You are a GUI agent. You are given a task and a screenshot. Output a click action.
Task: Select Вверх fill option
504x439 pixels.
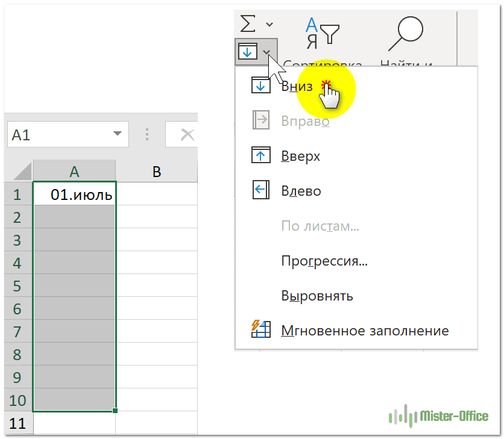tap(300, 157)
